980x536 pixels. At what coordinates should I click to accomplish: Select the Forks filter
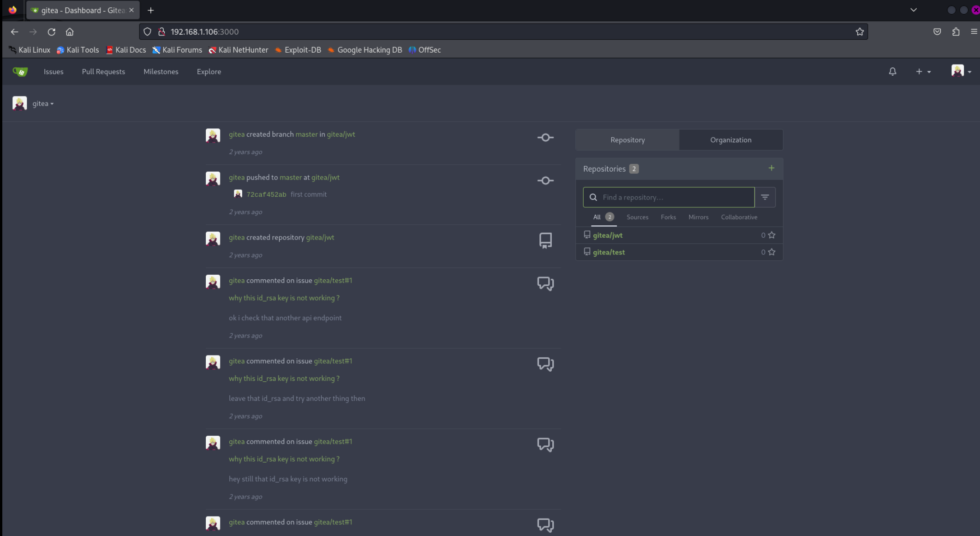pyautogui.click(x=668, y=217)
